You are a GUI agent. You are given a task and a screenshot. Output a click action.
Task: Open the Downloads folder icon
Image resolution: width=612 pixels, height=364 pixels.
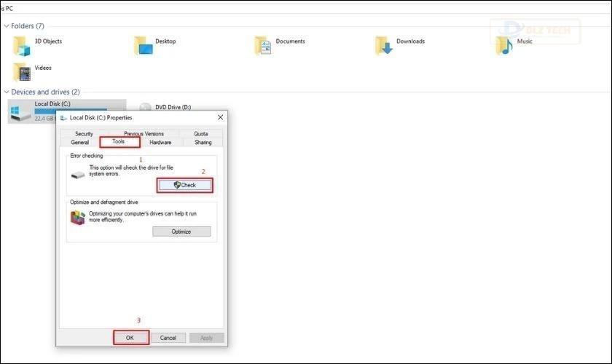pos(383,45)
